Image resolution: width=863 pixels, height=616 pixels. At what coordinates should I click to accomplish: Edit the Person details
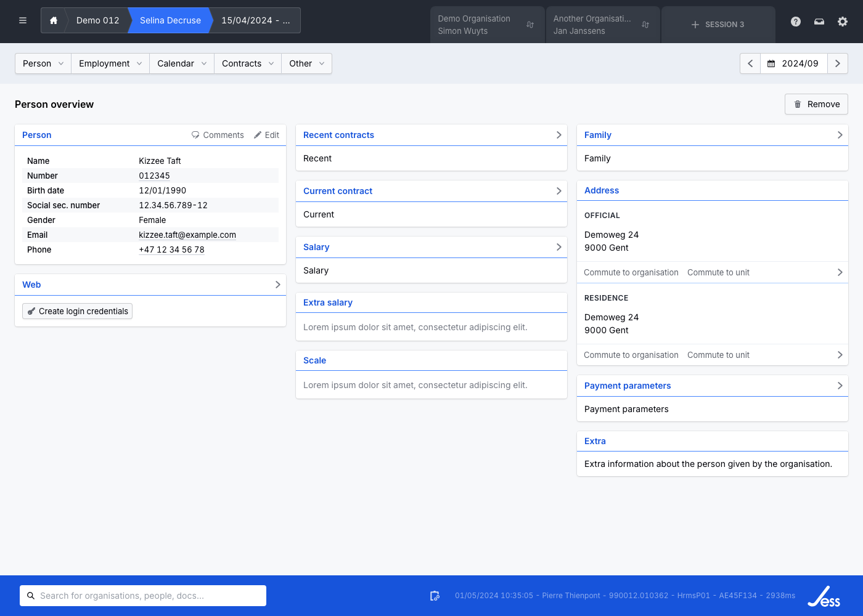click(266, 135)
